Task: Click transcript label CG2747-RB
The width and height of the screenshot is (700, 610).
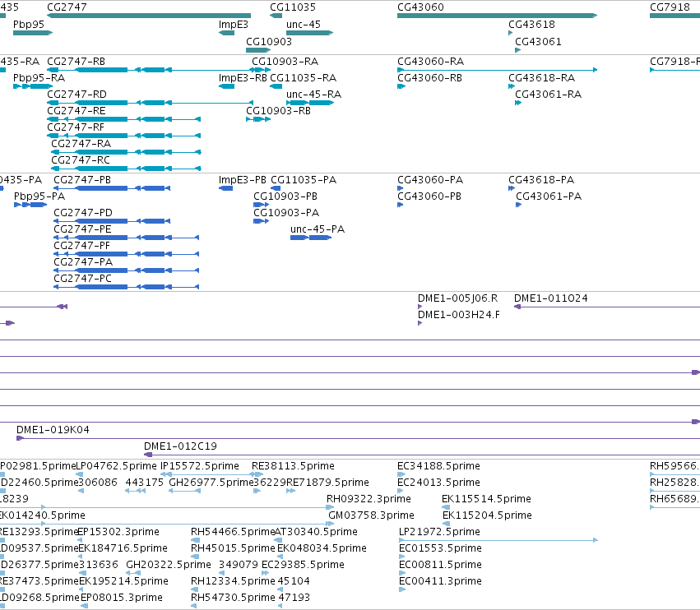Action: click(76, 61)
